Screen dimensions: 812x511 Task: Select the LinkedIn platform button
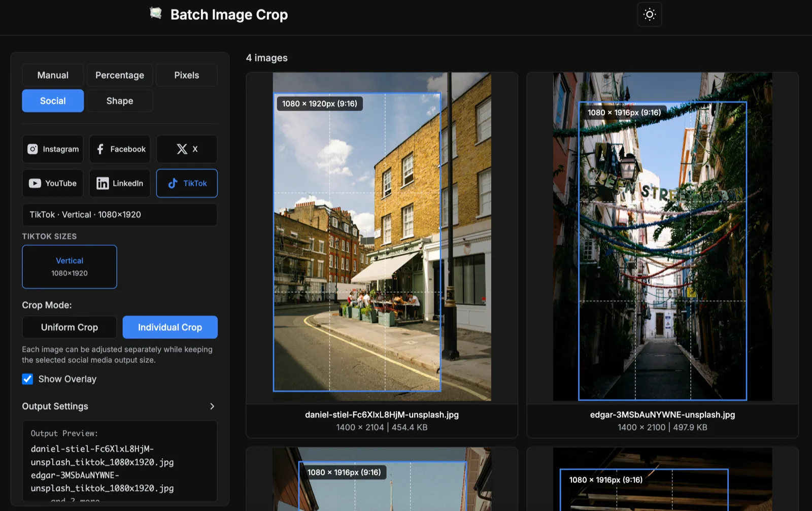tap(120, 183)
